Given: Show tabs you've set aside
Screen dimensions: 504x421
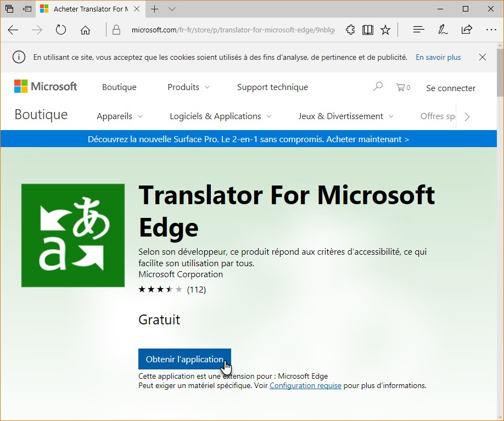Looking at the screenshot, I should (9, 9).
